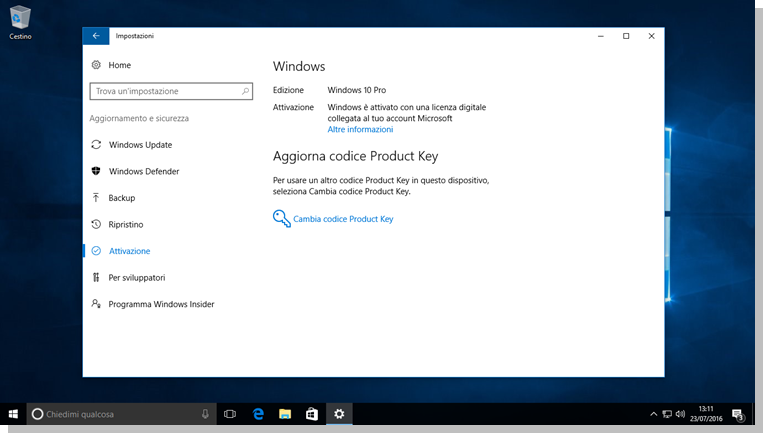Click the Home gear icon

[x=96, y=65]
